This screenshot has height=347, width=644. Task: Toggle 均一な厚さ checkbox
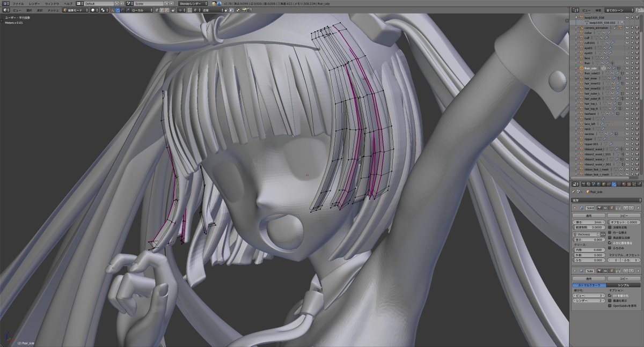610,232
